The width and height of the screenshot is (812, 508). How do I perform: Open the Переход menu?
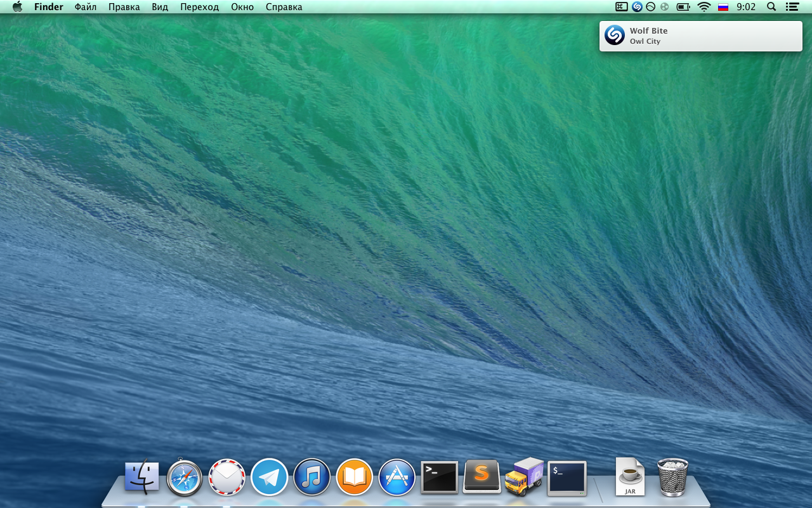tap(199, 7)
